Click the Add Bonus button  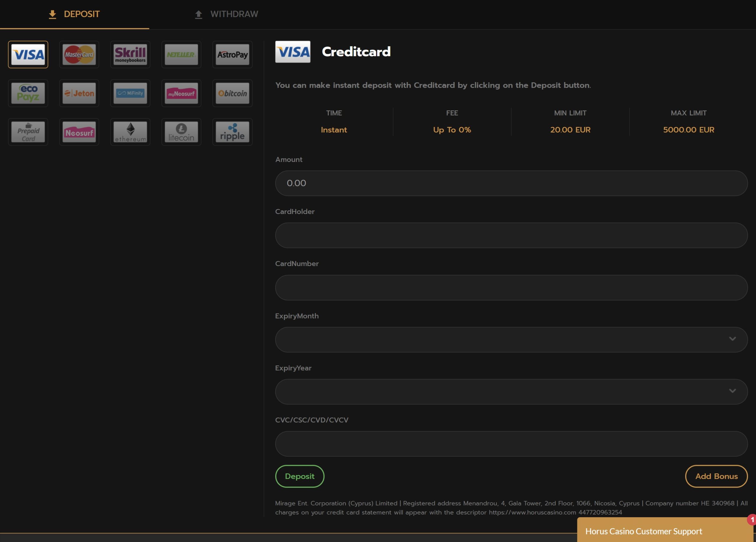coord(717,476)
